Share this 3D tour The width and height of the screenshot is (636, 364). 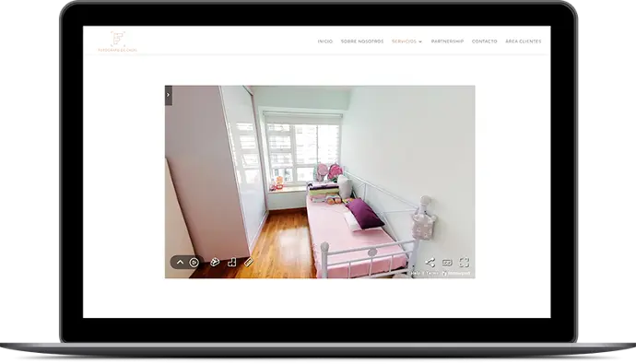pyautogui.click(x=430, y=263)
